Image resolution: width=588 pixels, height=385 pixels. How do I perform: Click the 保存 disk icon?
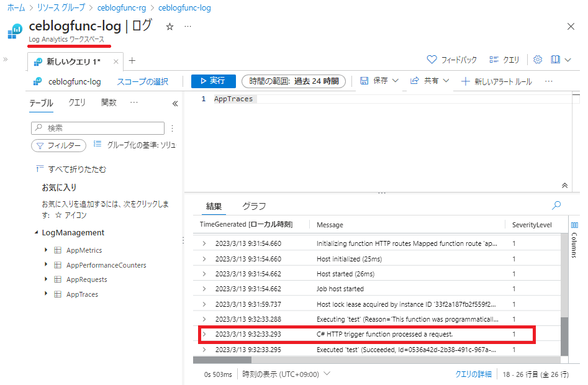[364, 81]
